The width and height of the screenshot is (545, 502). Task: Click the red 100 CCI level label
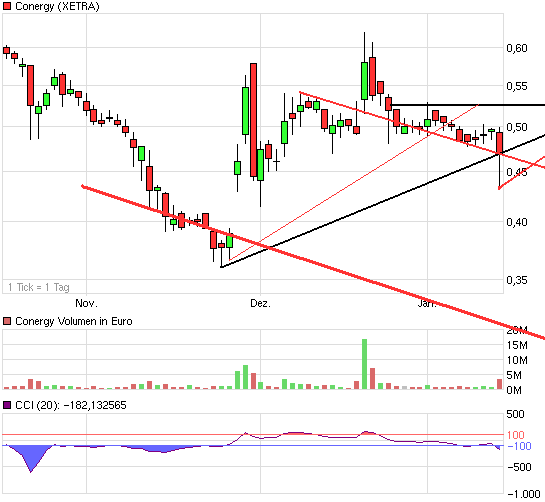[515, 435]
